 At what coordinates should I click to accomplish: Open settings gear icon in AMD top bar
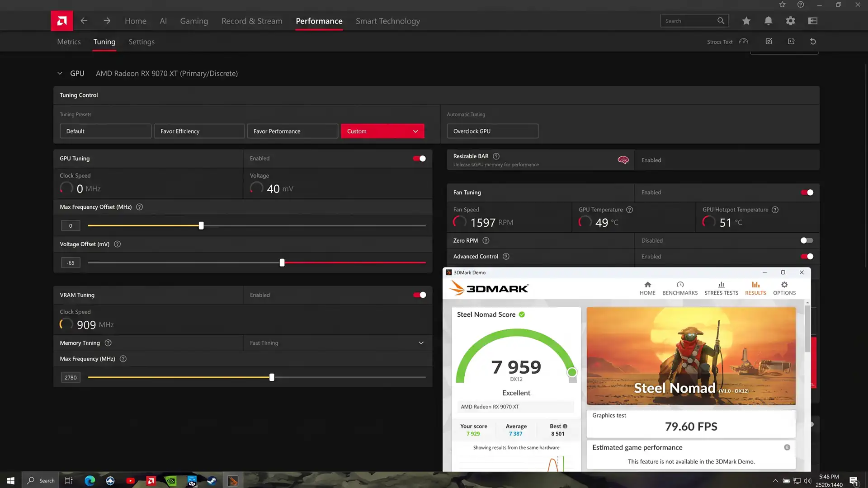790,21
